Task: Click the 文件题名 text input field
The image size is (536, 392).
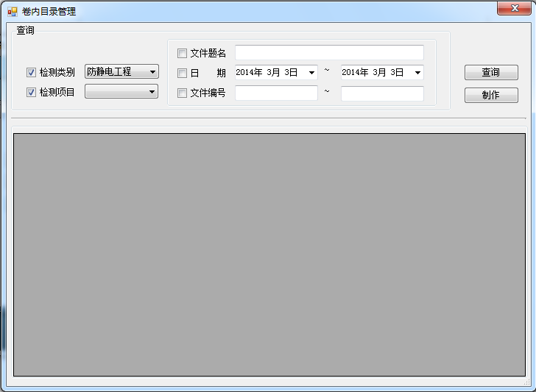Action: tap(329, 53)
